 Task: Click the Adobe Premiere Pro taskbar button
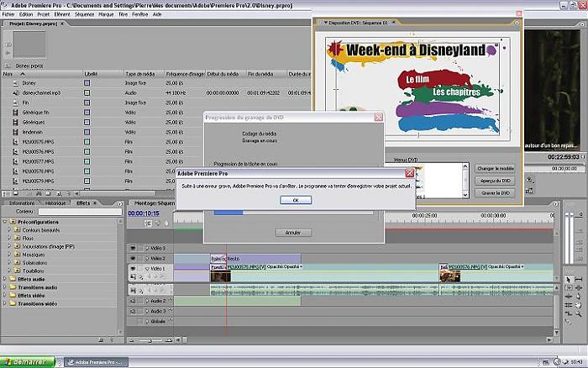pyautogui.click(x=97, y=362)
